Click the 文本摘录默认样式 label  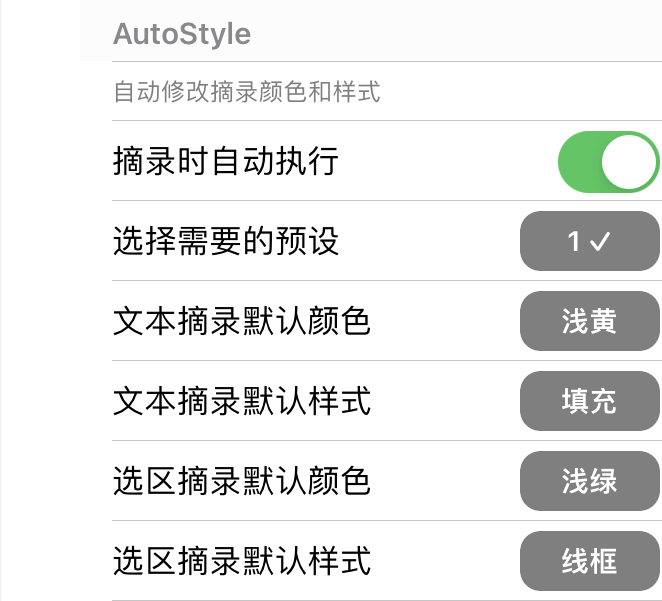tap(242, 401)
